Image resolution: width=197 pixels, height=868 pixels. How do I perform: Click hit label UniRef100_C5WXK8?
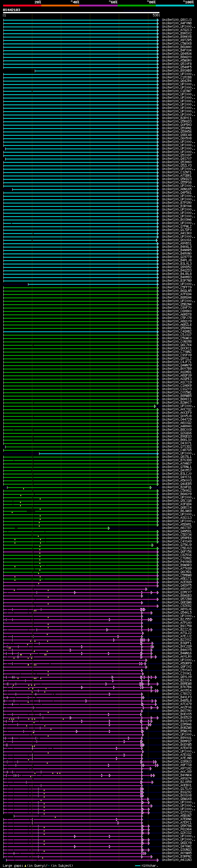pyautogui.click(x=177, y=43)
